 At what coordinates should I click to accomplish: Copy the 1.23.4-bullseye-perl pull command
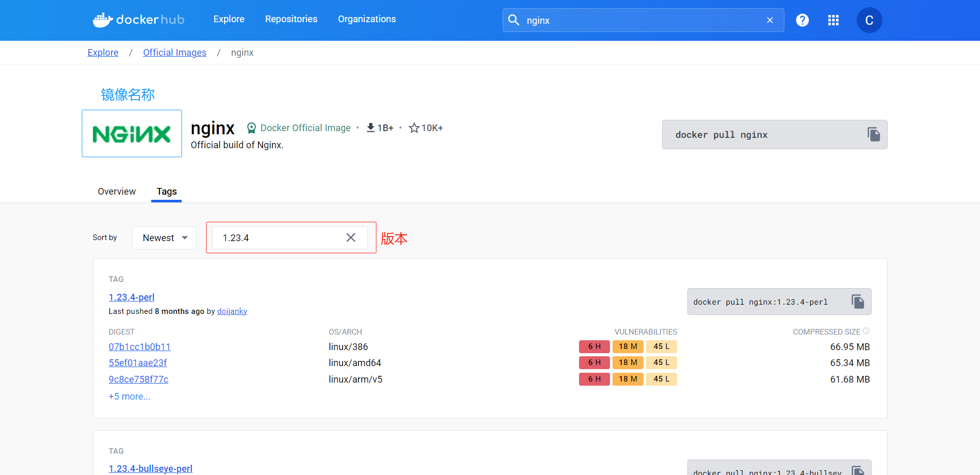[x=858, y=470]
